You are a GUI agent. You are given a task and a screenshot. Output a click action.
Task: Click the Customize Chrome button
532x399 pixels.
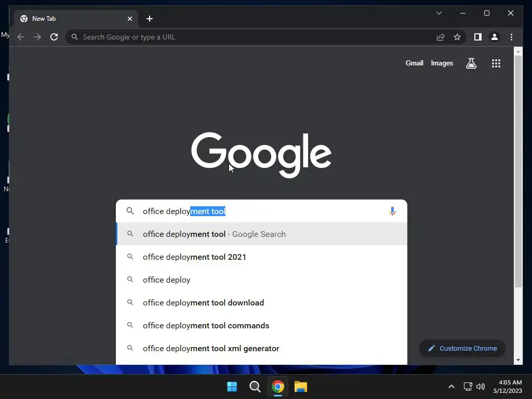(462, 349)
